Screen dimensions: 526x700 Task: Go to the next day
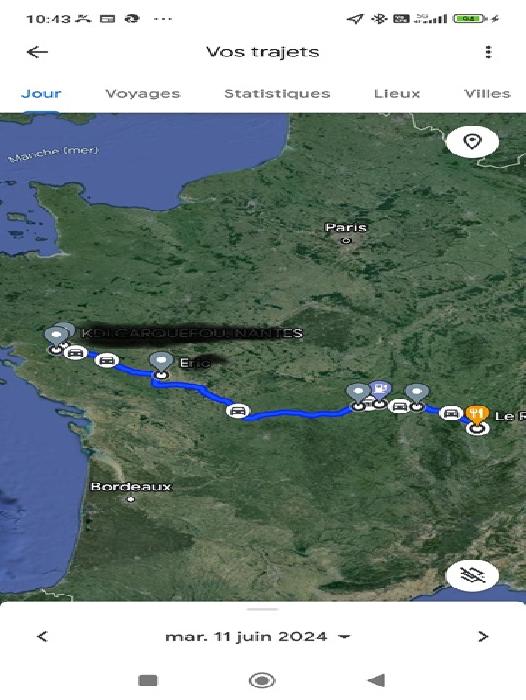[483, 636]
